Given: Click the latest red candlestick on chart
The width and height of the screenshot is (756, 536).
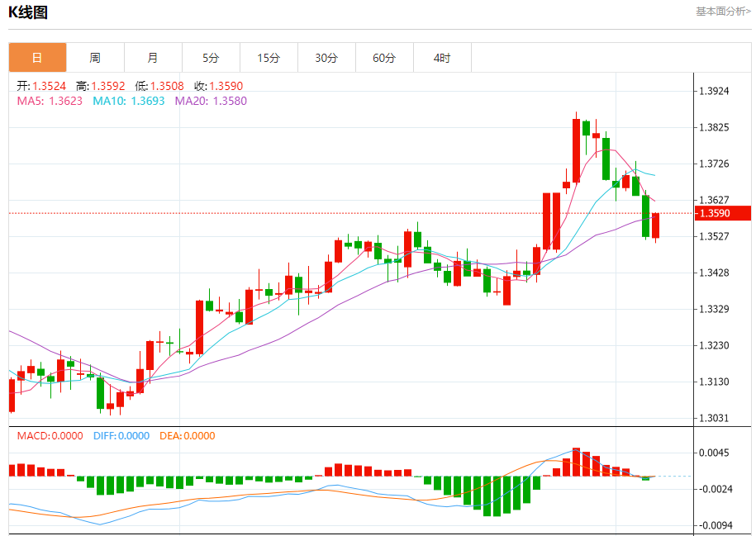Looking at the screenshot, I should 656,225.
